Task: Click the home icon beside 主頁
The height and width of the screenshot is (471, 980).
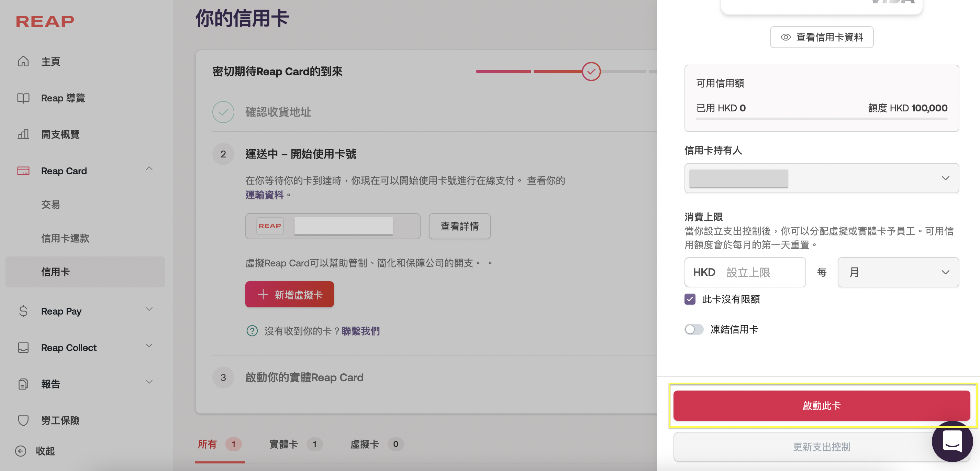Action: pyautogui.click(x=23, y=61)
